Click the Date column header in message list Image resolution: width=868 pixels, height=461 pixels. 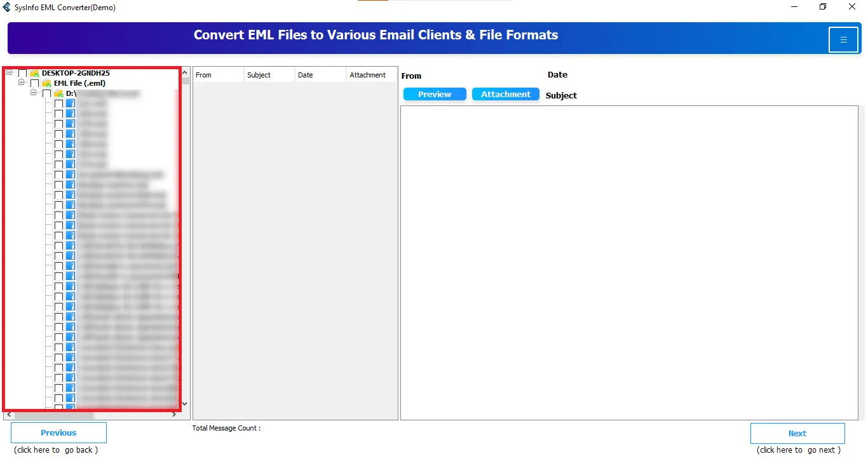pyautogui.click(x=321, y=75)
